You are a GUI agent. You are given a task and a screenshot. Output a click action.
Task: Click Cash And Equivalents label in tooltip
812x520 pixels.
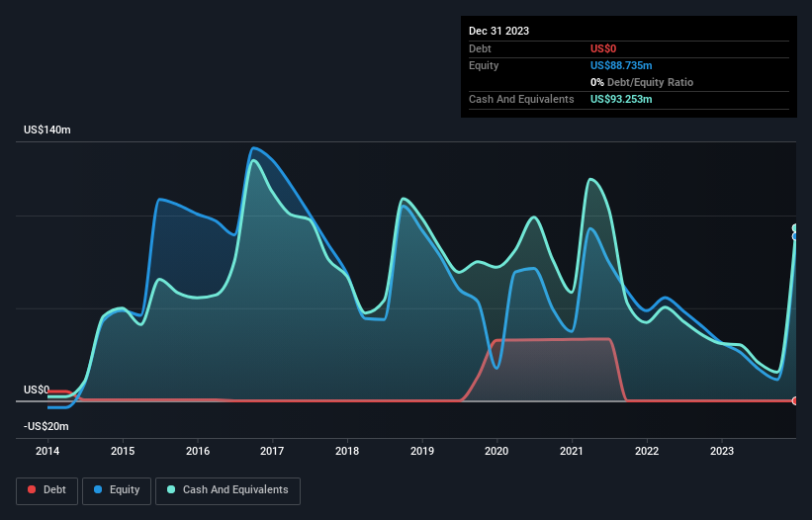[x=521, y=99]
